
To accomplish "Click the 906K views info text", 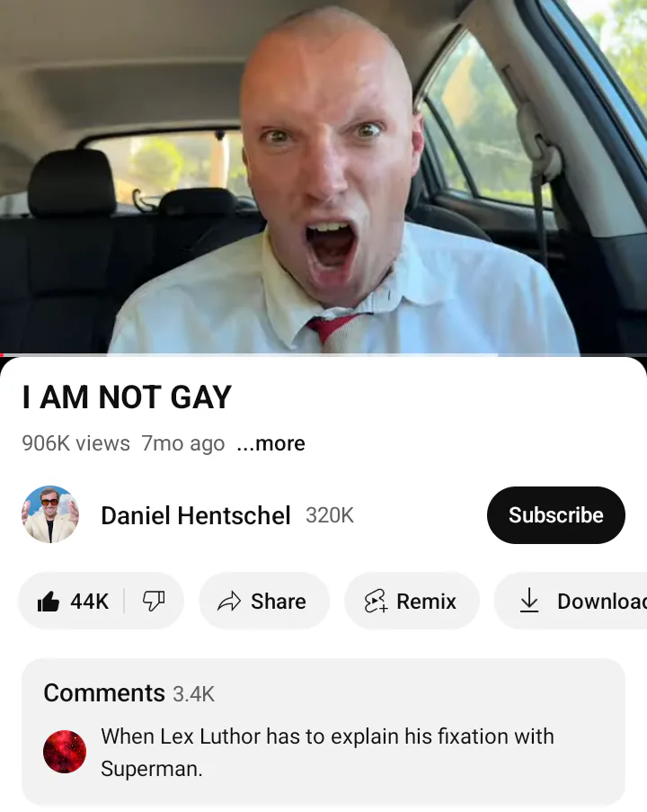I will [76, 443].
